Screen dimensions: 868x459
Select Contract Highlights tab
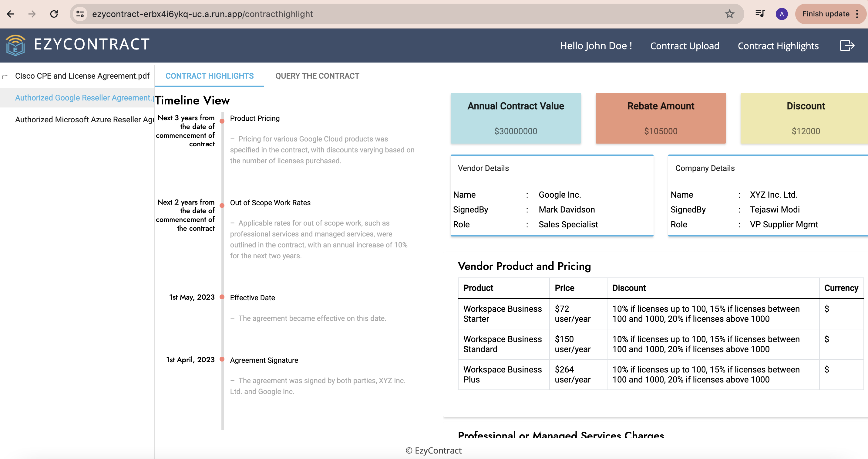pyautogui.click(x=209, y=76)
